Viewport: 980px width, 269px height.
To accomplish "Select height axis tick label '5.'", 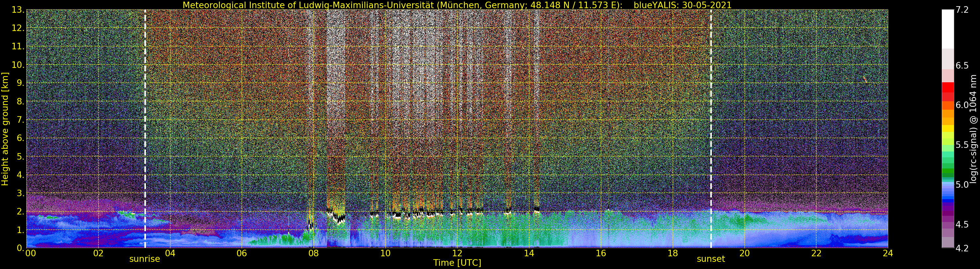I will (21, 156).
